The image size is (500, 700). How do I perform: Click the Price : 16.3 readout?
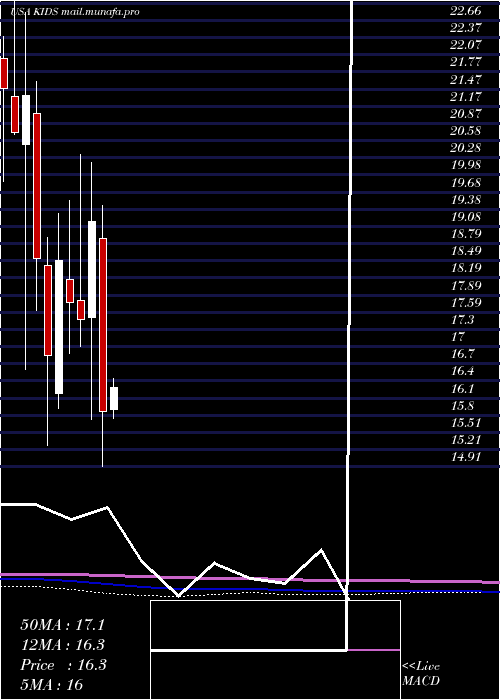tap(63, 665)
